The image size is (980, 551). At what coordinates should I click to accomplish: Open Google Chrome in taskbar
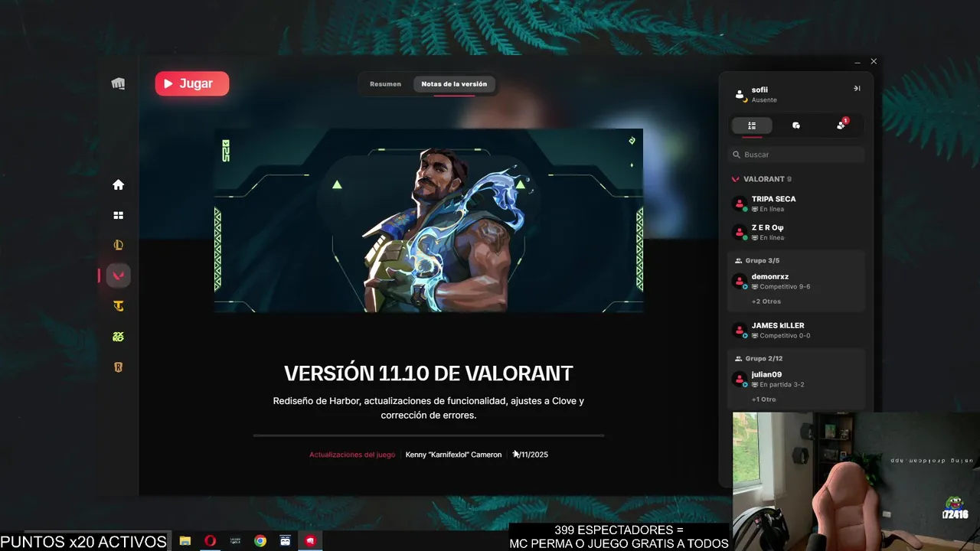coord(260,540)
